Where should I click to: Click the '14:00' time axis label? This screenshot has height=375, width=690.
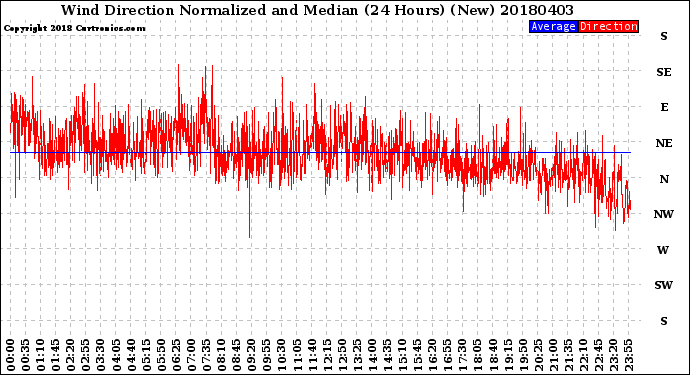[372, 355]
